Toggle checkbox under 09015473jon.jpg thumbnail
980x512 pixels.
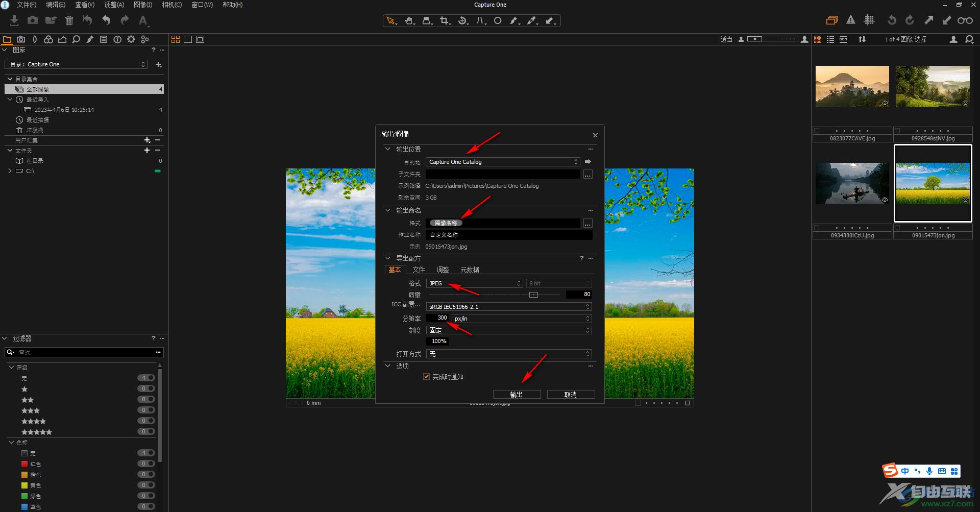click(897, 228)
